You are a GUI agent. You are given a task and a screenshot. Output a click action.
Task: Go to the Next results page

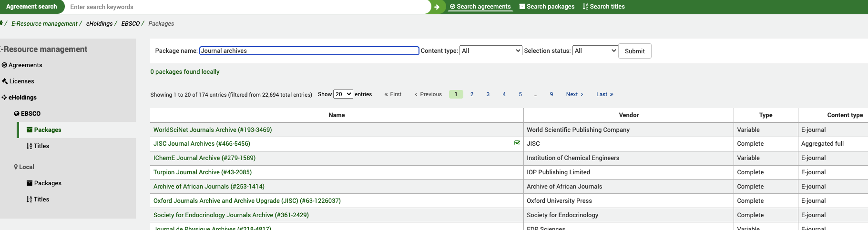point(574,94)
